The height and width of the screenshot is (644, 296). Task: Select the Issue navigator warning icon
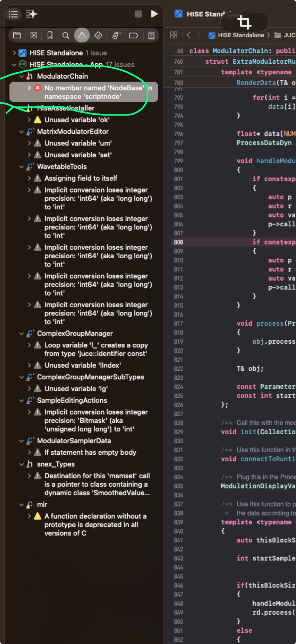tap(82, 35)
